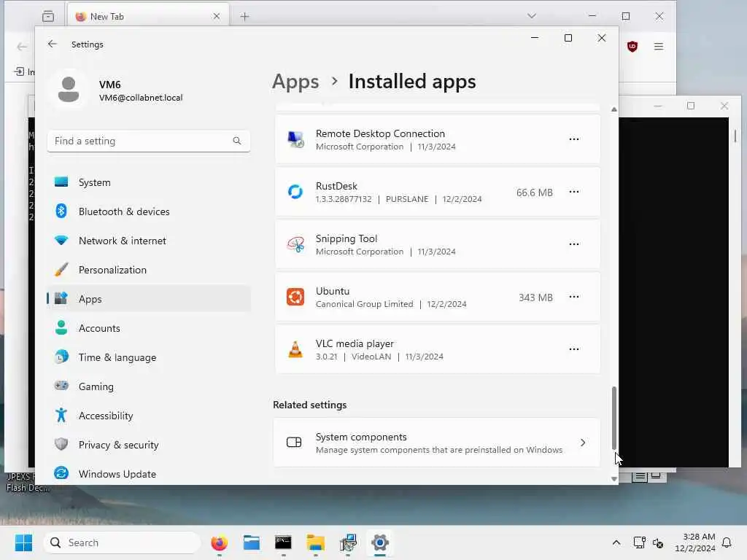Open a new tab in Firefox
Image resolution: width=747 pixels, height=560 pixels.
click(244, 17)
